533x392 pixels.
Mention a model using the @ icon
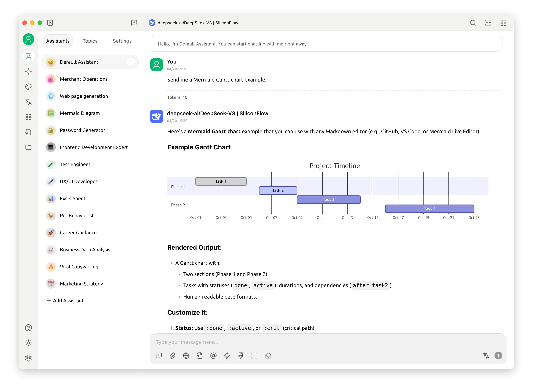(x=213, y=355)
